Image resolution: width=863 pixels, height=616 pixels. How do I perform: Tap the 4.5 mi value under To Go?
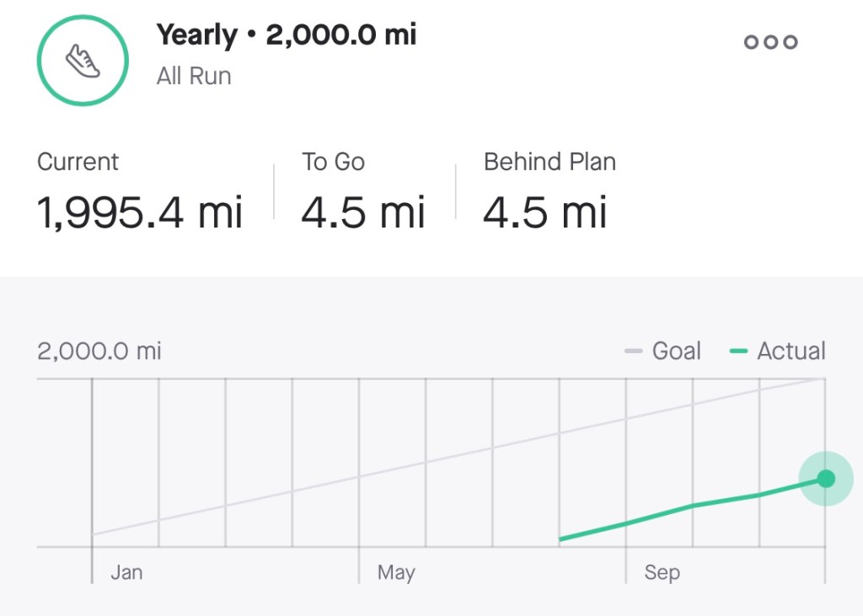pyautogui.click(x=363, y=212)
